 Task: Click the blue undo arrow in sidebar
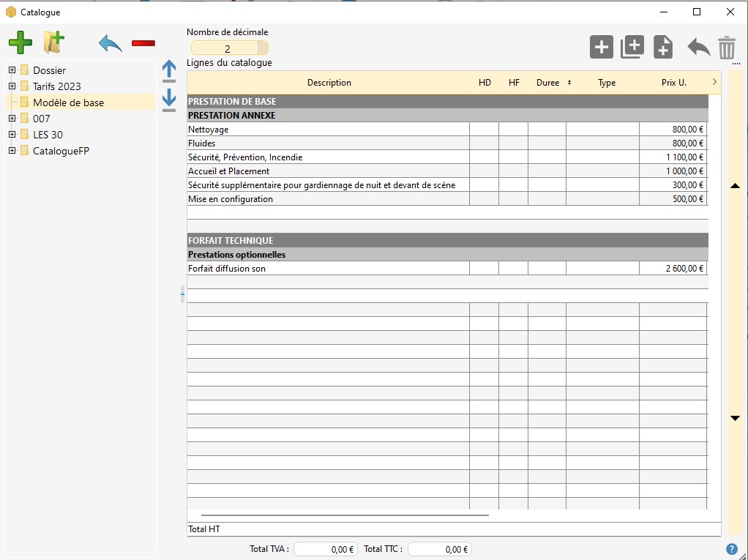pos(111,43)
